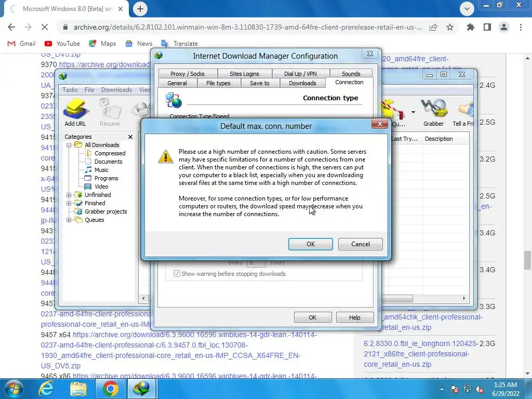Click OK in the max conn. number warning
This screenshot has width=532, height=399.
(311, 244)
